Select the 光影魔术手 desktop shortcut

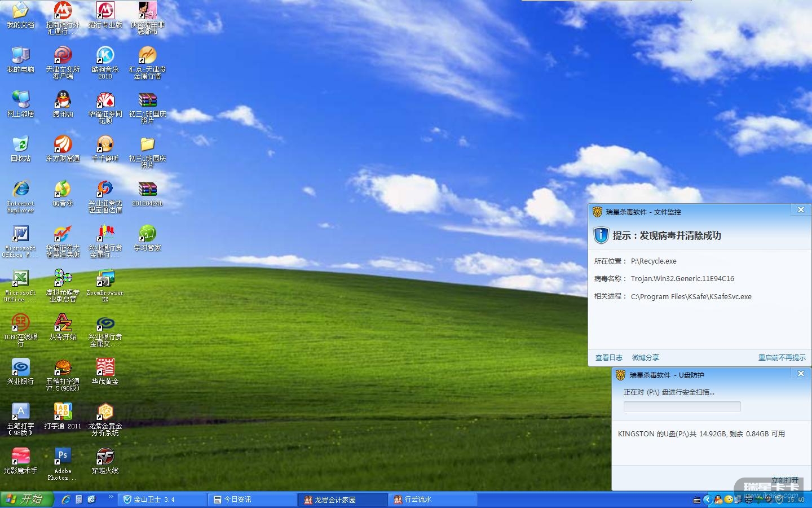(x=20, y=461)
